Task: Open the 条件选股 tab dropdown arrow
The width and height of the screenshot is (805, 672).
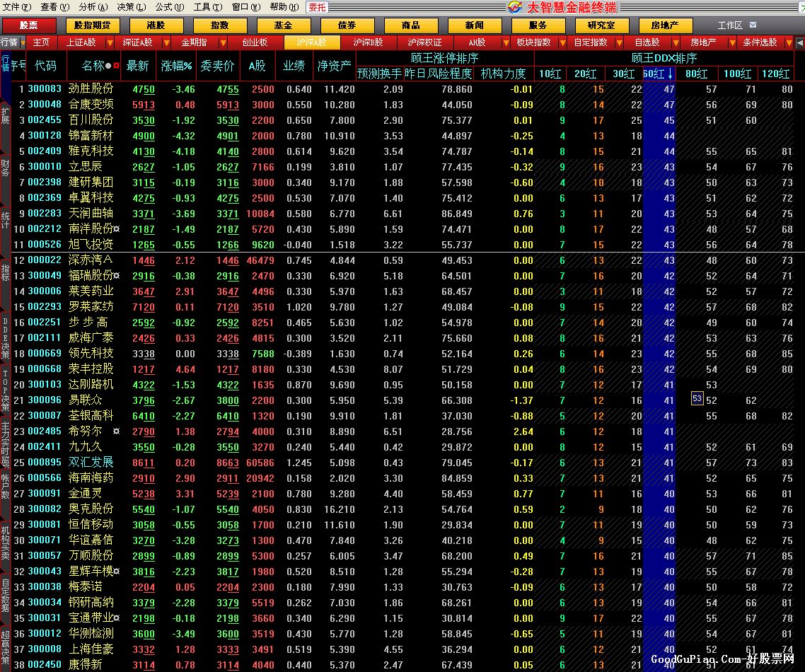Action: pos(789,42)
